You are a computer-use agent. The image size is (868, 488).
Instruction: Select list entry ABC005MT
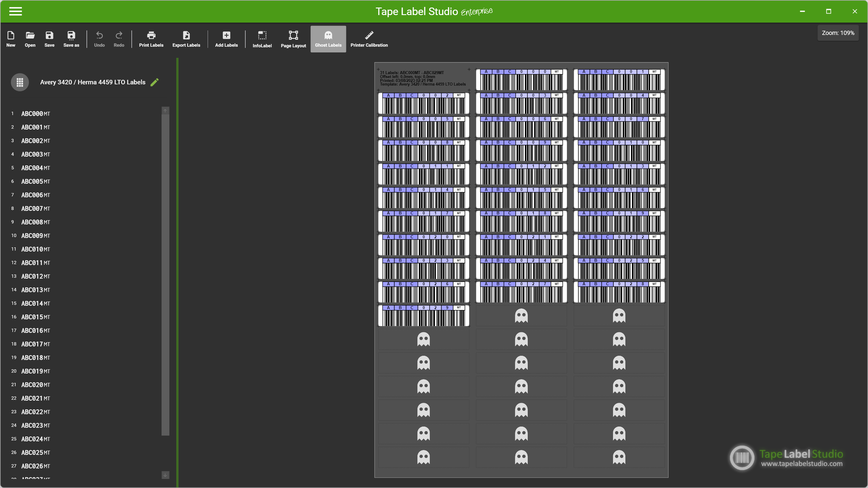pos(35,182)
